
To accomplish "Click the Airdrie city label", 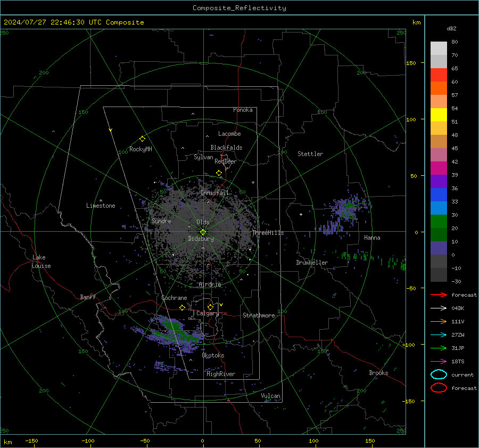I will pos(210,284).
